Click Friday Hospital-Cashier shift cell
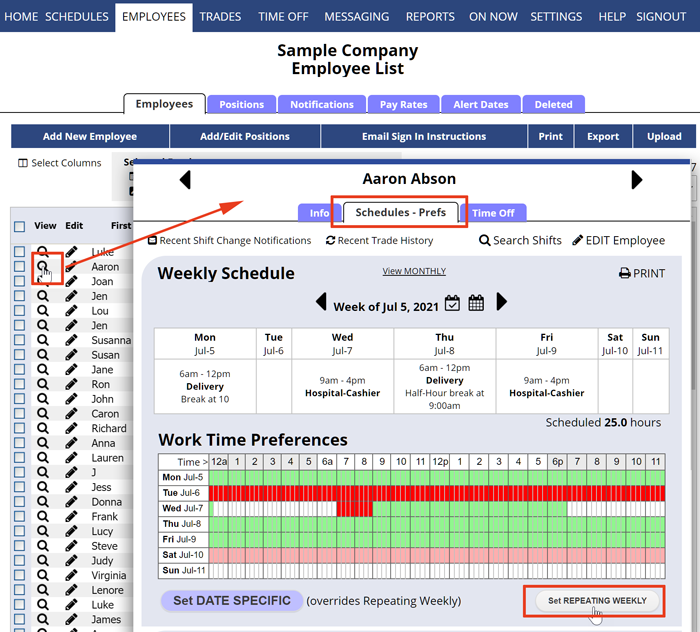This screenshot has height=632, width=700. [546, 387]
